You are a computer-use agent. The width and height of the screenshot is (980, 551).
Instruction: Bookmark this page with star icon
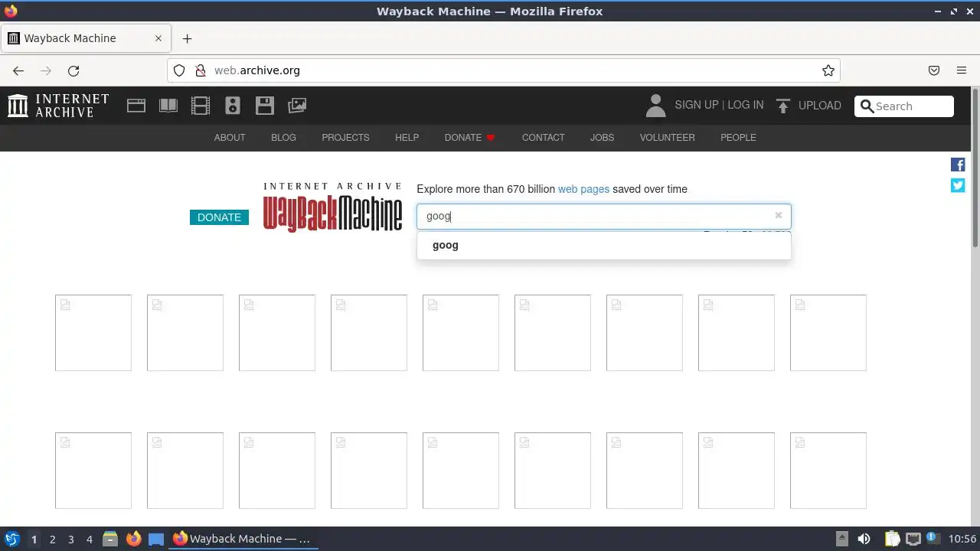coord(828,70)
